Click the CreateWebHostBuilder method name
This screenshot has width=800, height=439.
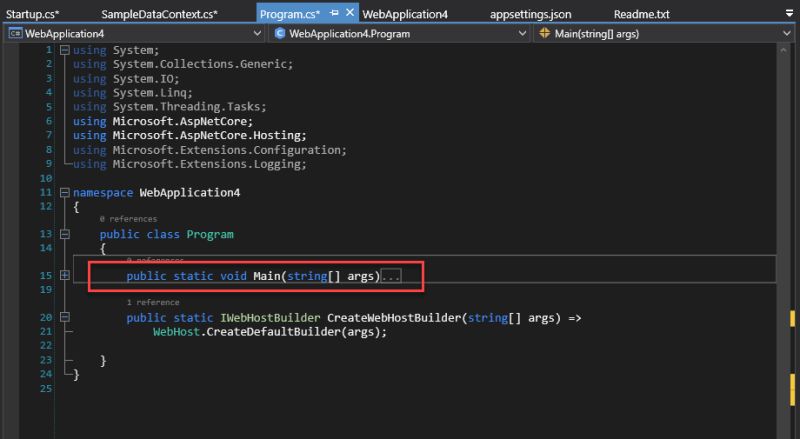[x=394, y=318]
